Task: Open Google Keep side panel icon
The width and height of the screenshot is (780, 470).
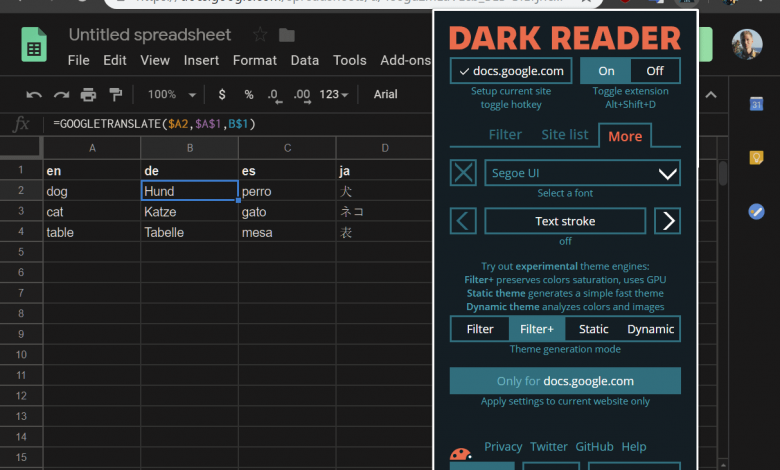Action: [756, 158]
